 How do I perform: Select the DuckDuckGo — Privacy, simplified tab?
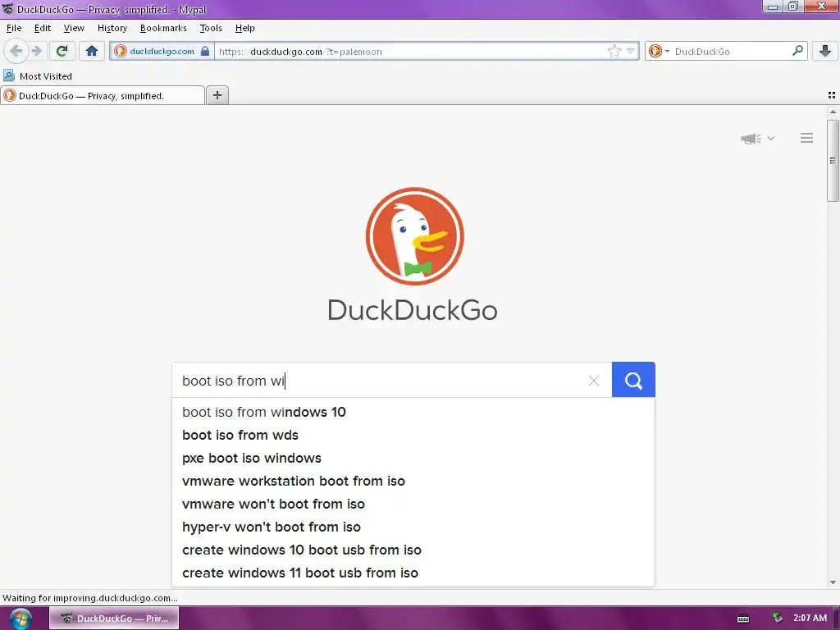[103, 95]
